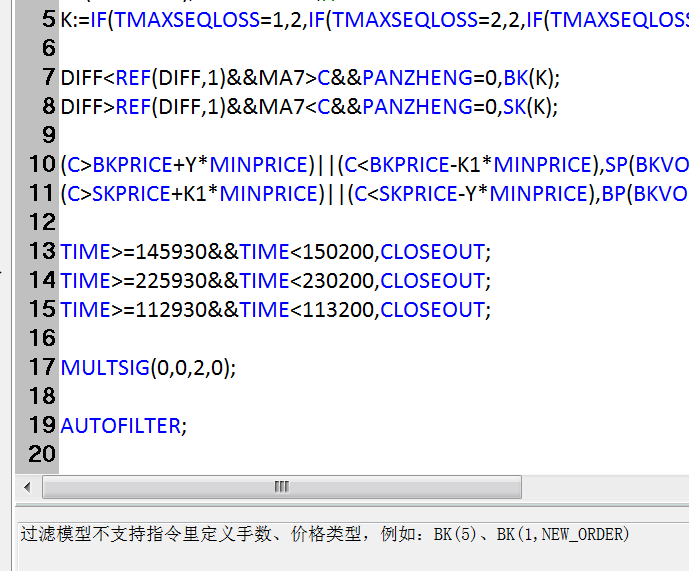
Task: Click PANZHENG on line 8
Action: click(417, 107)
